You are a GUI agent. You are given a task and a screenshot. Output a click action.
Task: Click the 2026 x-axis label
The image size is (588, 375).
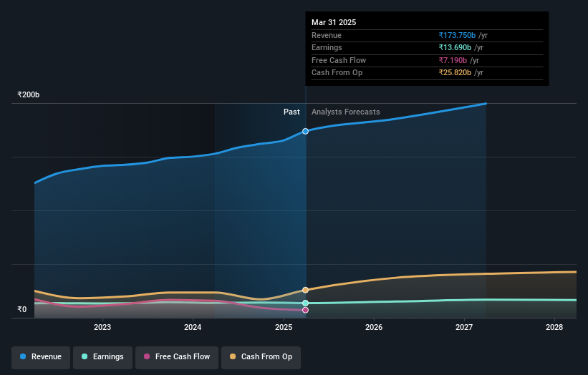[374, 327]
